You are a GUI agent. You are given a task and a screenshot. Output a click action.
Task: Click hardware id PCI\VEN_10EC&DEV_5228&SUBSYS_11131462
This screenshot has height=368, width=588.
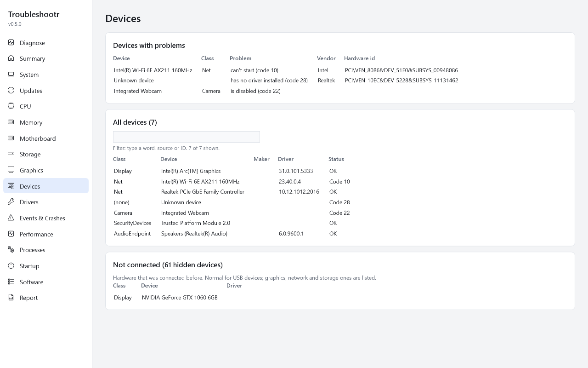click(401, 80)
